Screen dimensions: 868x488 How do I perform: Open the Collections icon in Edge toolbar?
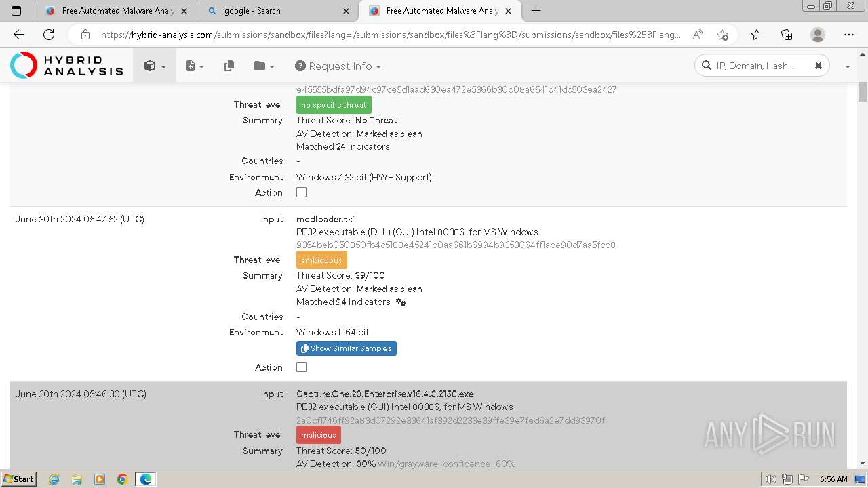787,35
